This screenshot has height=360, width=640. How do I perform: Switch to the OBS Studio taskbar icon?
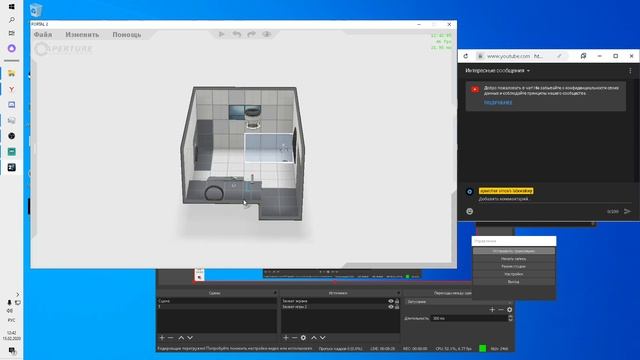11,136
